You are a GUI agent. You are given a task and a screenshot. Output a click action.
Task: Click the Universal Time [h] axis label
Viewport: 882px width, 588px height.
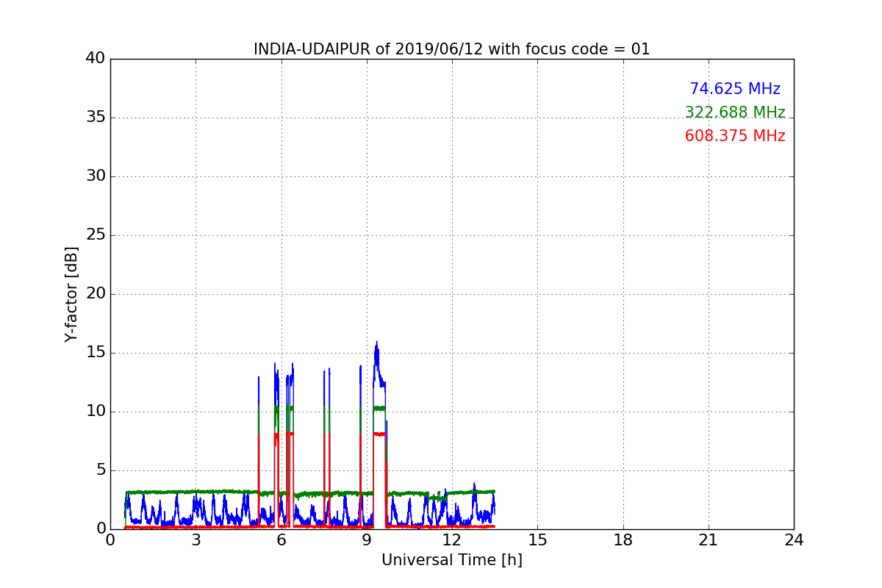point(451,560)
